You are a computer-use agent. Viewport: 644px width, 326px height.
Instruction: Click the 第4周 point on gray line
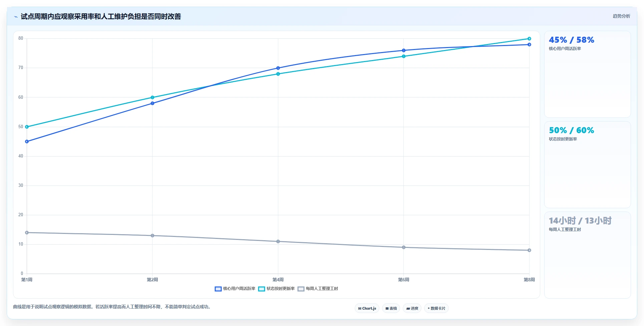[x=278, y=241]
